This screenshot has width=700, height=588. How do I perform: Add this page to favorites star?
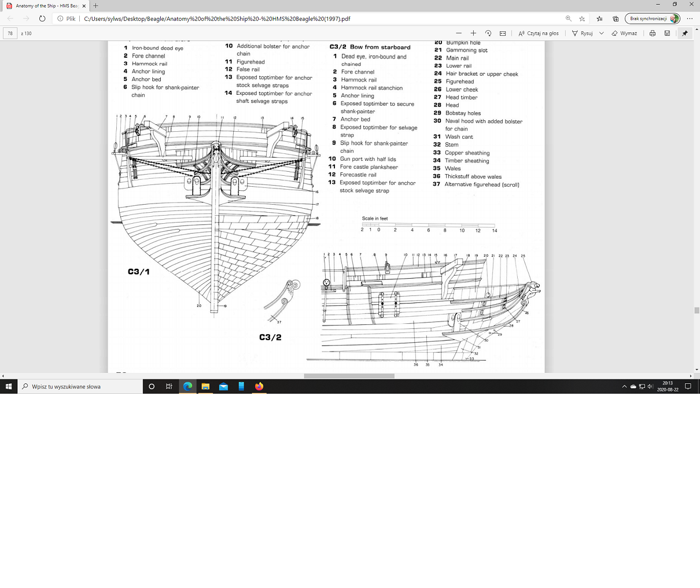pyautogui.click(x=583, y=19)
